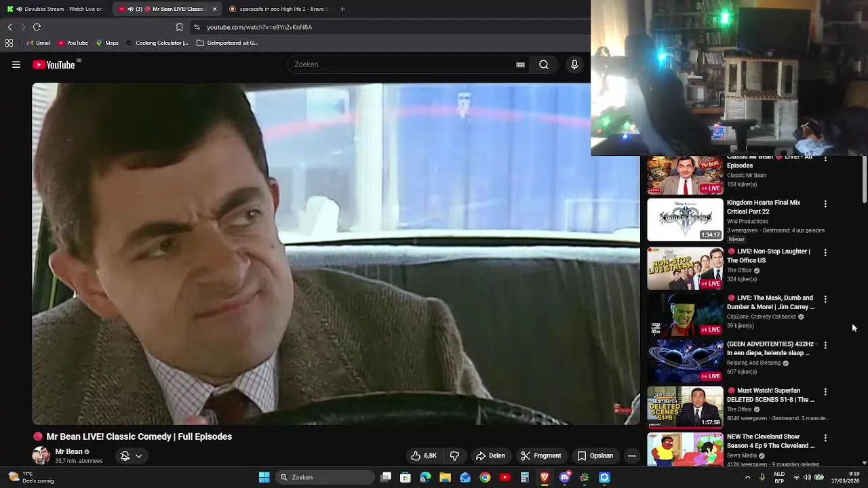Reload the page with the refresh icon
This screenshot has width=868, height=488.
[37, 27]
